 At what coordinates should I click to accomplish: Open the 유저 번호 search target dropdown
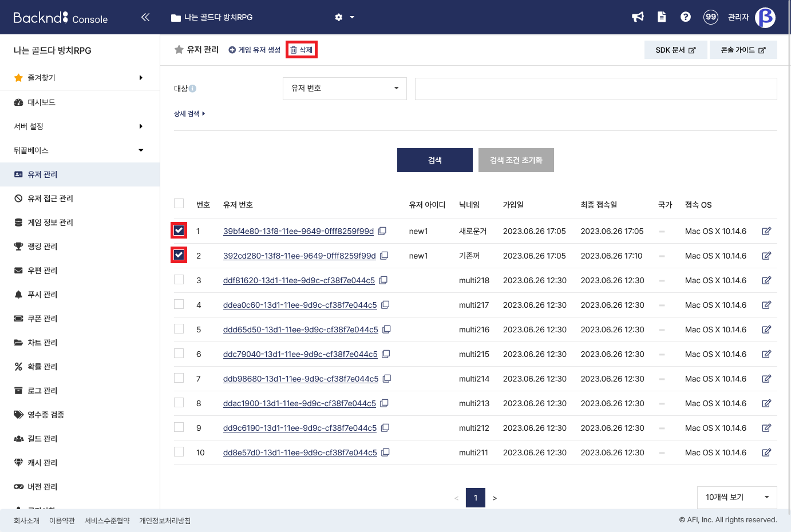tap(345, 89)
